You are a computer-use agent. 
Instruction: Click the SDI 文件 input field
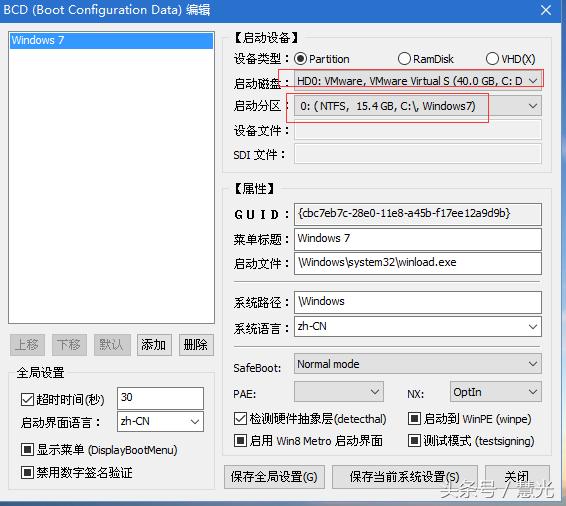(418, 154)
